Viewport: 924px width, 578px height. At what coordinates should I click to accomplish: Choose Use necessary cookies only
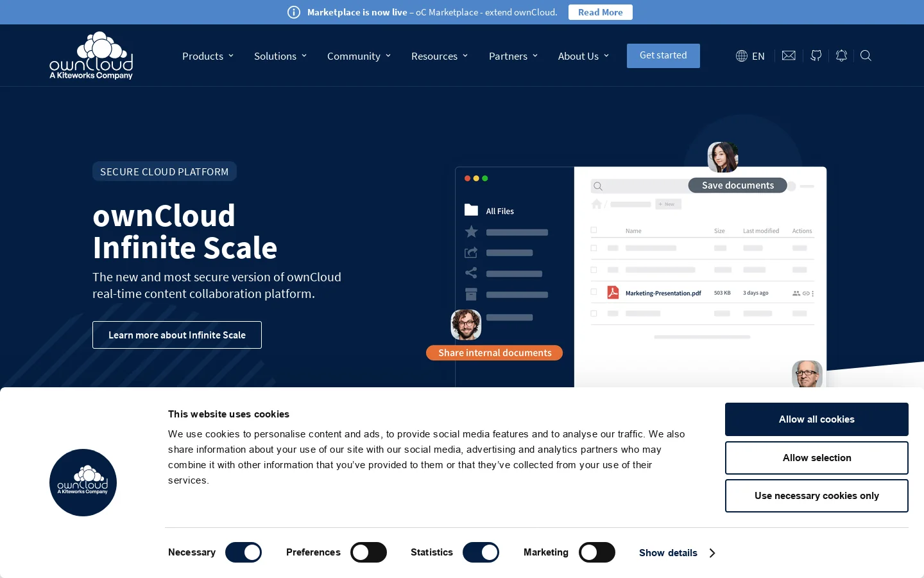[817, 496]
